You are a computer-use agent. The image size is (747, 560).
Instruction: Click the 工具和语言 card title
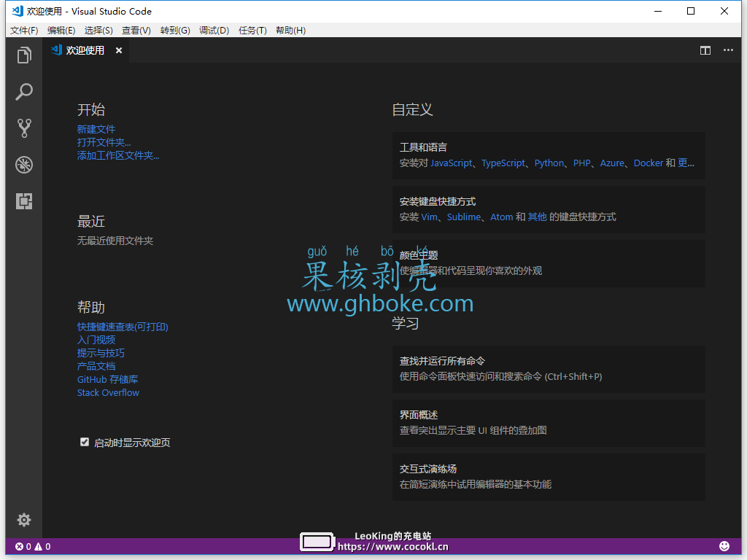[423, 147]
